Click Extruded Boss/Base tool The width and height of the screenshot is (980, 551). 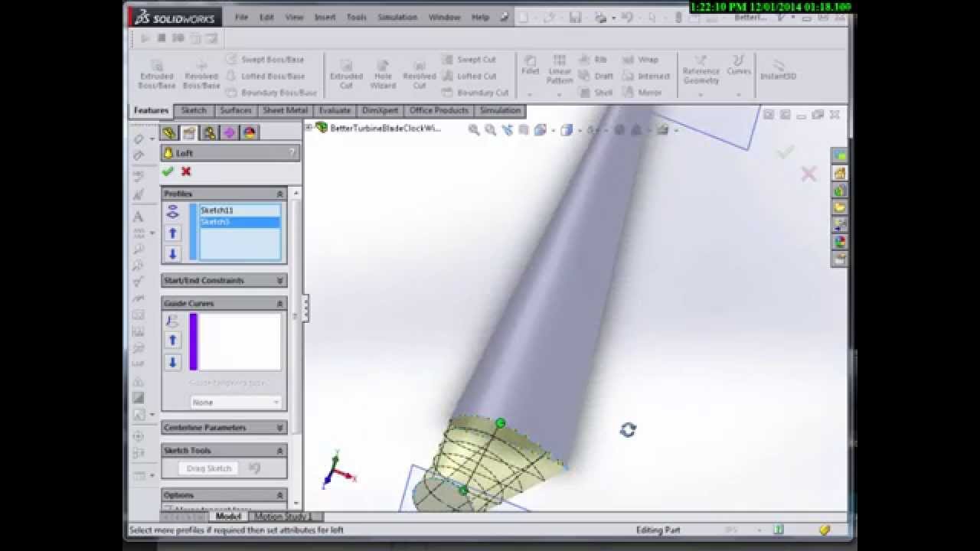pyautogui.click(x=157, y=75)
